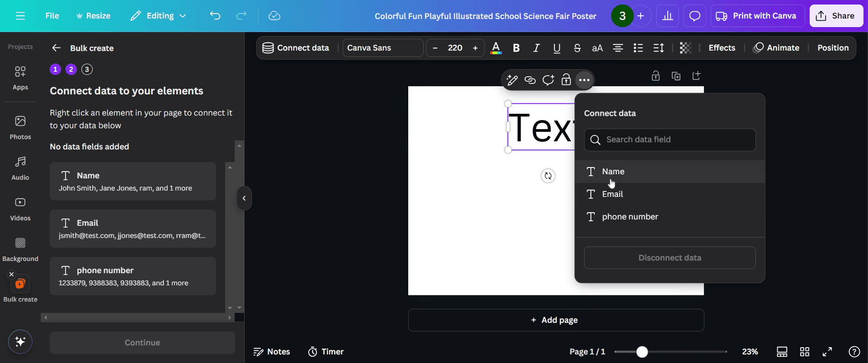
Task: Open the Effects panel
Action: pos(722,48)
